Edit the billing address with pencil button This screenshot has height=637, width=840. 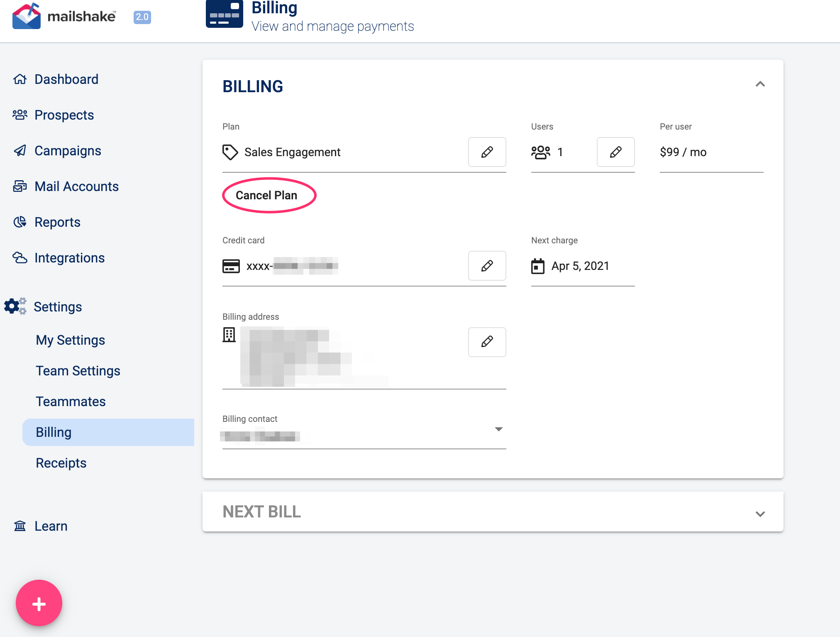click(x=487, y=342)
